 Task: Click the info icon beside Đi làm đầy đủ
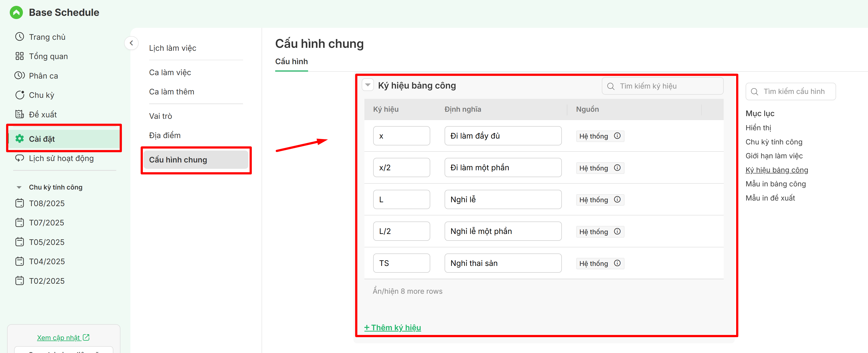(x=617, y=136)
